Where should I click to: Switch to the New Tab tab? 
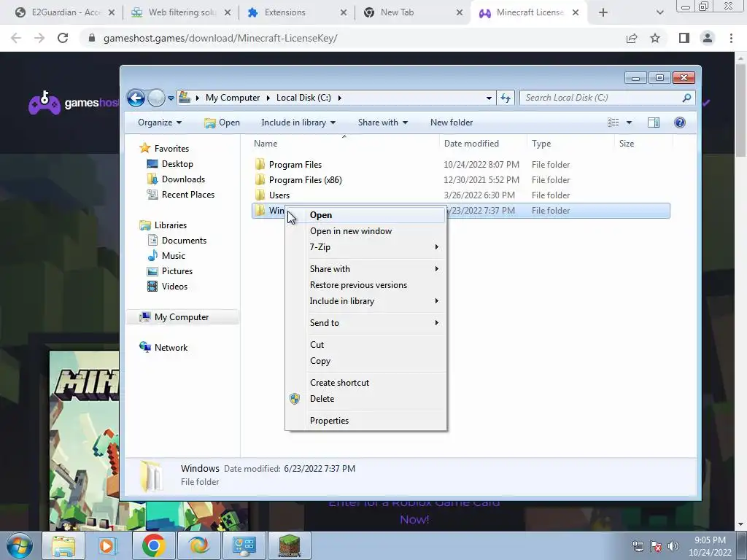(413, 12)
